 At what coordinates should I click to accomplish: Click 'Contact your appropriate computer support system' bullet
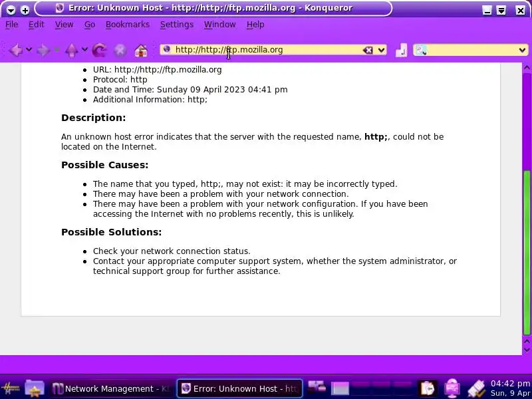tap(275, 266)
